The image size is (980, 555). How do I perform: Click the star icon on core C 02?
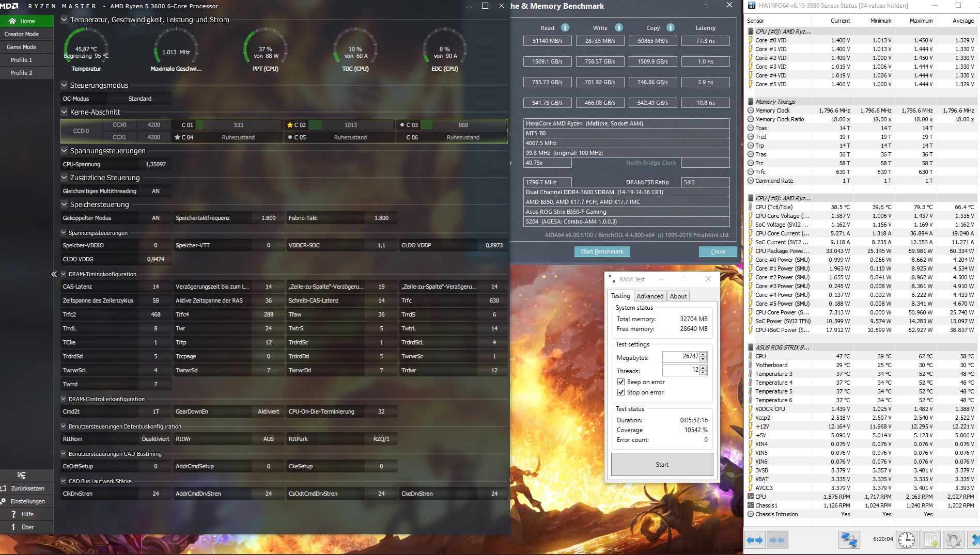(290, 125)
